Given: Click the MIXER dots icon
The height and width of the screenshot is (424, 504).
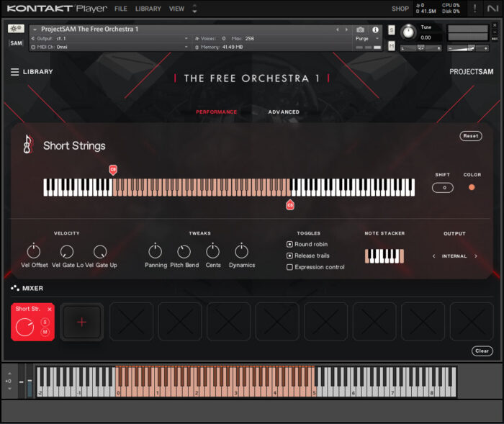Looking at the screenshot, I should point(15,288).
